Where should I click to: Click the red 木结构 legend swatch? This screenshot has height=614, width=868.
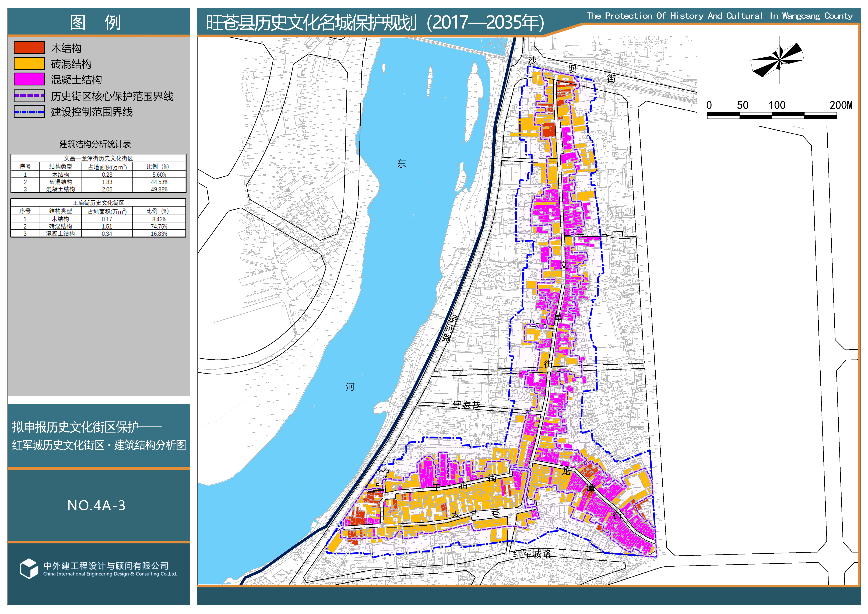tap(29, 48)
